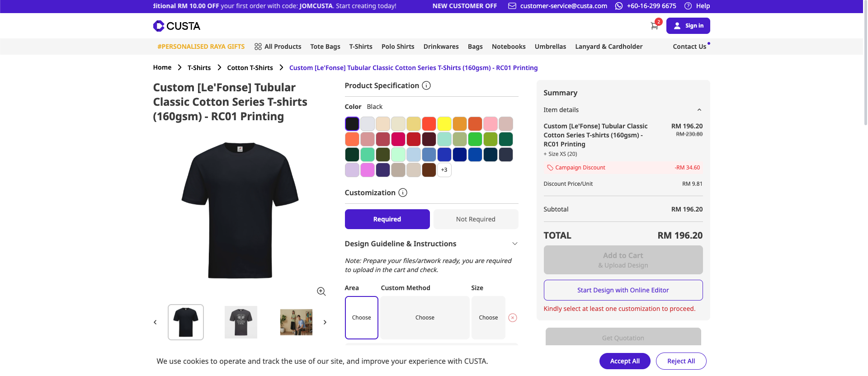
Task: Select the violet pink color swatch
Action: pos(368,170)
